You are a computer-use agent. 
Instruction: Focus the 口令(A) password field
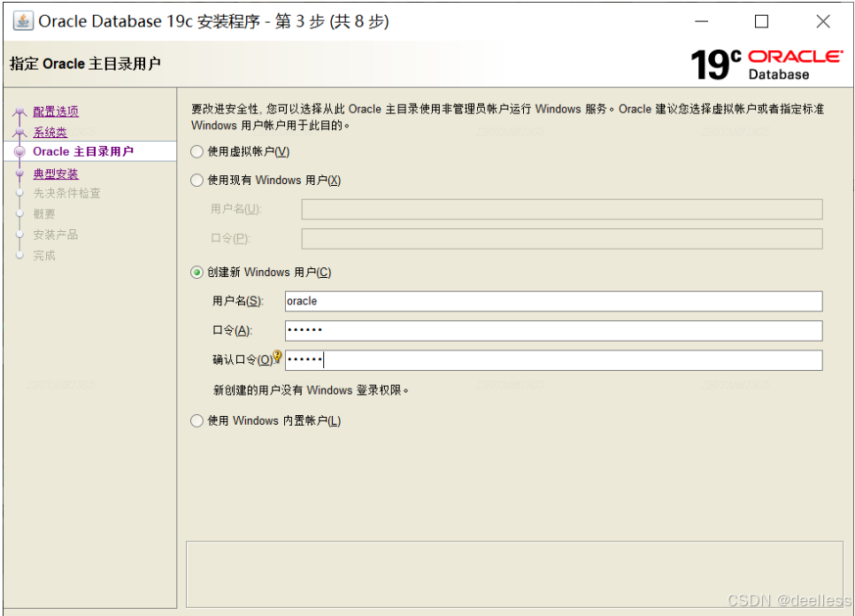tap(553, 330)
